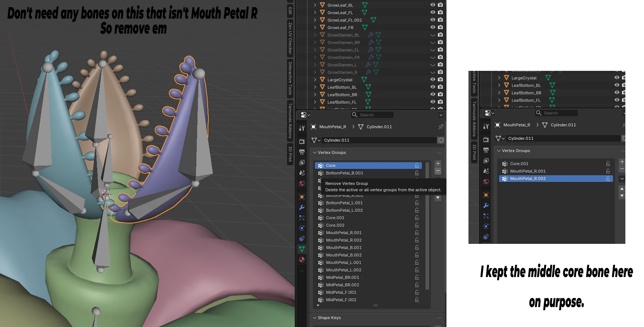644x327 pixels.
Task: Click plus to add vertex group, right screenshot
Action: (622, 161)
